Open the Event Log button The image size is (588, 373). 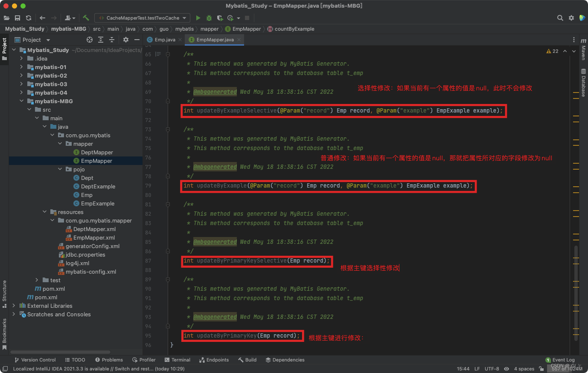click(560, 360)
